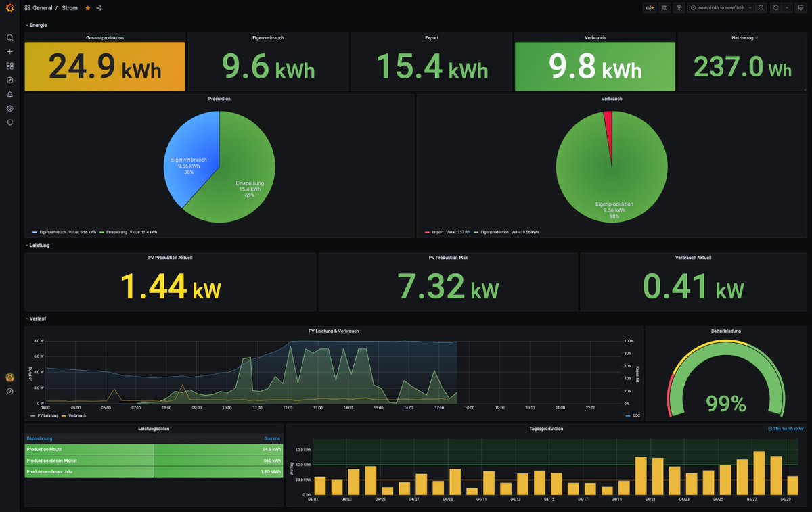This screenshot has width=812, height=512.
Task: Click the 237.0 Wh Netzbezug value
Action: tap(742, 67)
